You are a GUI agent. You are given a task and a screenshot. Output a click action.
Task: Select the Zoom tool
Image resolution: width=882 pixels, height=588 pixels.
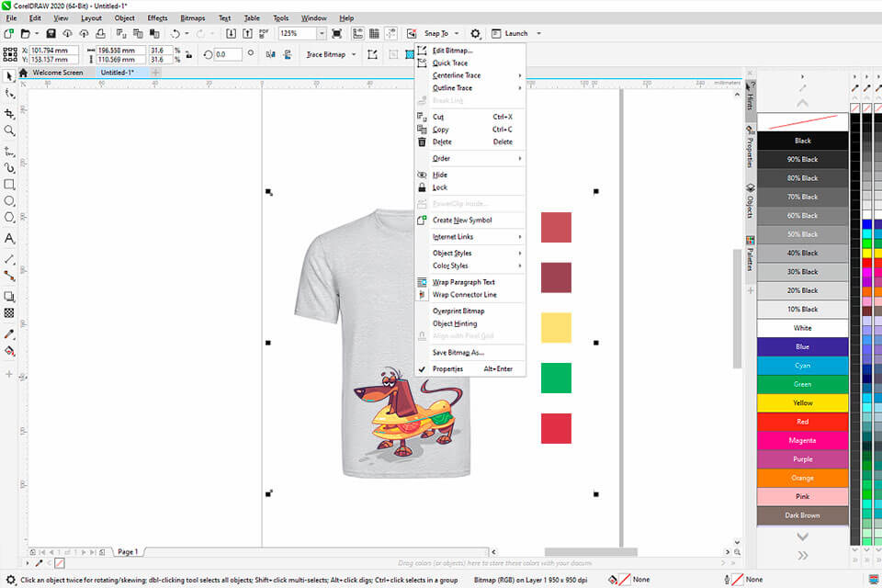tap(9, 128)
